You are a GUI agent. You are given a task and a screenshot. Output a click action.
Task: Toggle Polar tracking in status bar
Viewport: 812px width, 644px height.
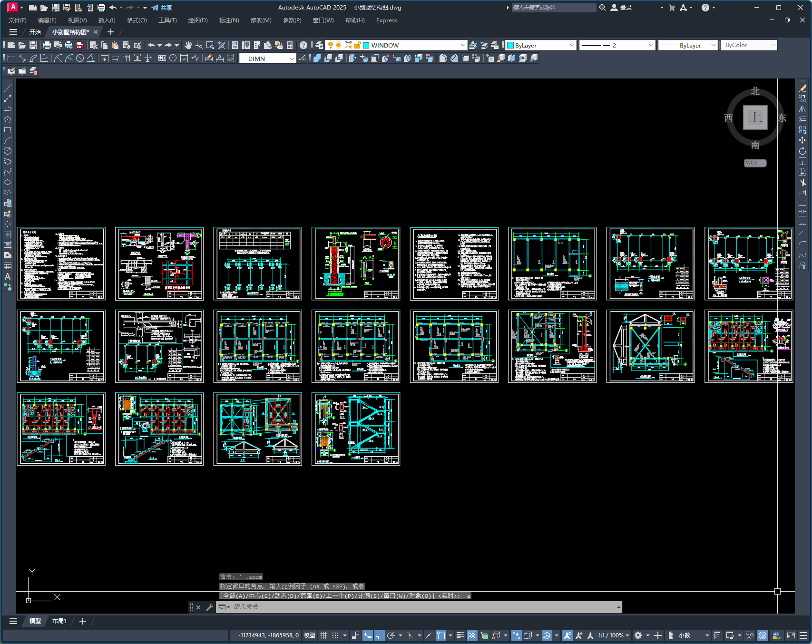point(391,635)
